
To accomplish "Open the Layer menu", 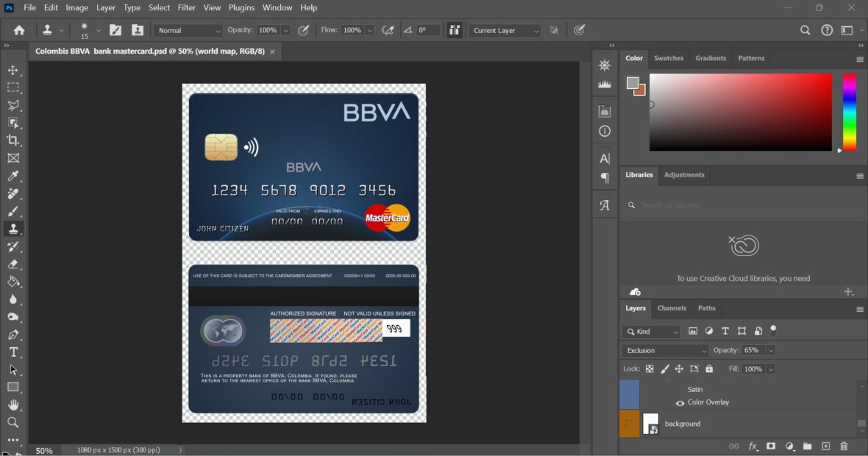I will pos(106,8).
